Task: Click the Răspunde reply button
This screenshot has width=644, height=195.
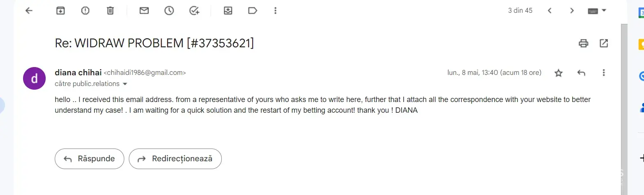Action: (89, 159)
